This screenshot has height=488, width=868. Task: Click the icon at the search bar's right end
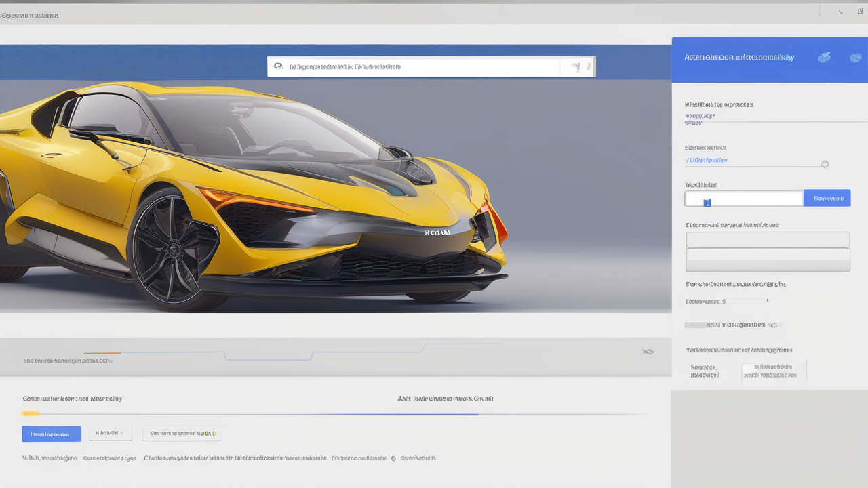pyautogui.click(x=576, y=66)
